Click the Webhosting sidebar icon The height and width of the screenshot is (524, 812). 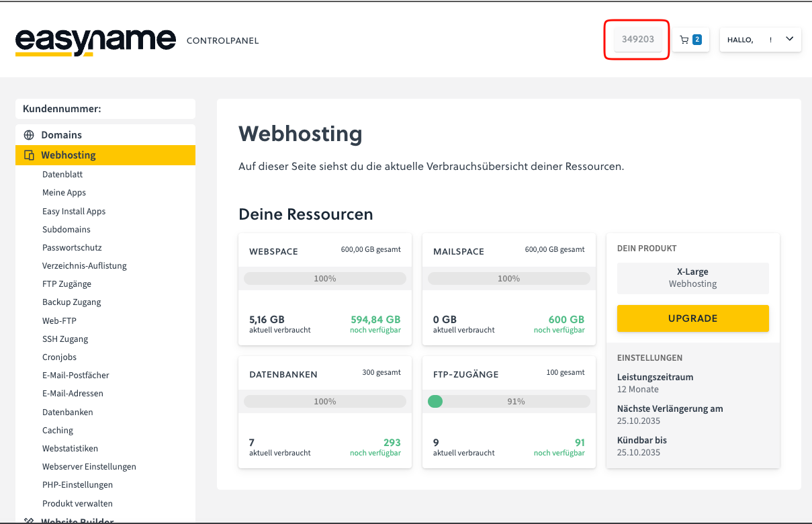coord(29,155)
